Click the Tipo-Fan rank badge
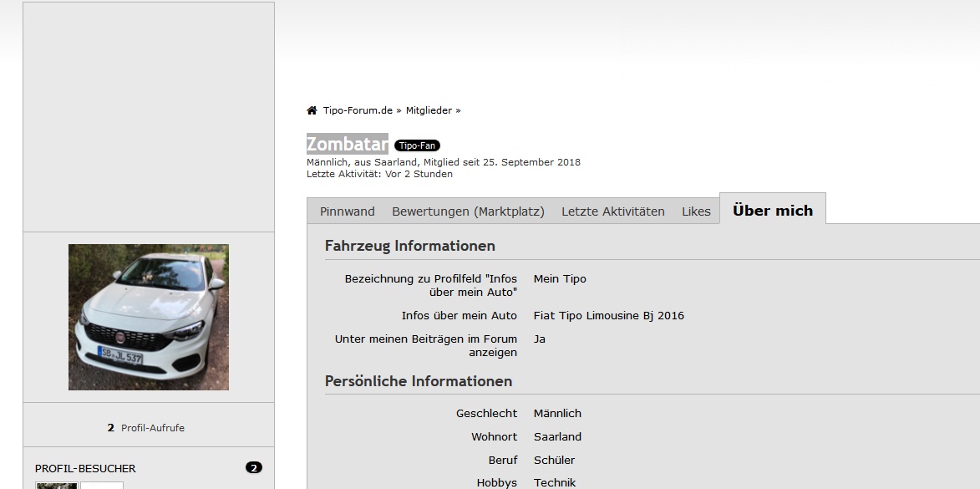The image size is (980, 489). coord(417,145)
